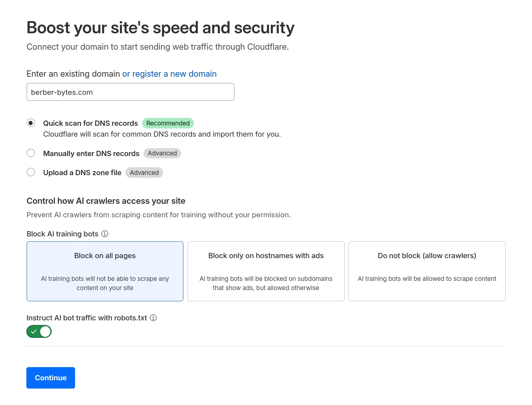Click info icon beside Block AI training bots

105,234
